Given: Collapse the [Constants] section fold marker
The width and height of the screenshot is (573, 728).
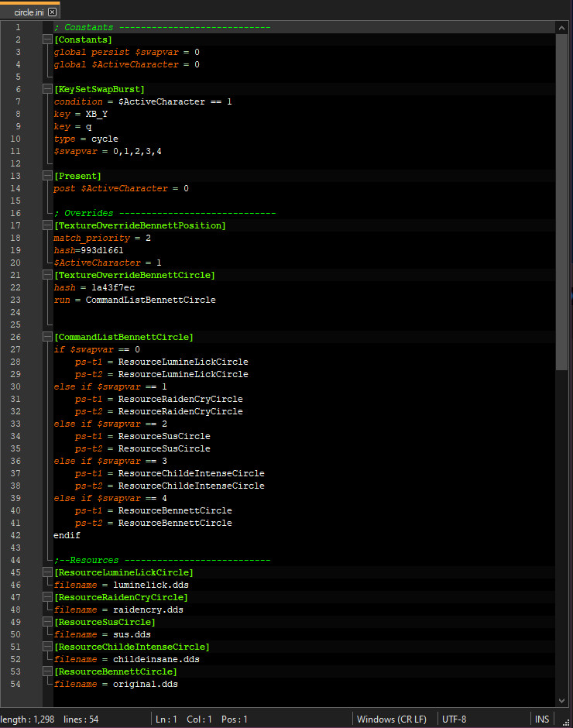Looking at the screenshot, I should pyautogui.click(x=47, y=39).
